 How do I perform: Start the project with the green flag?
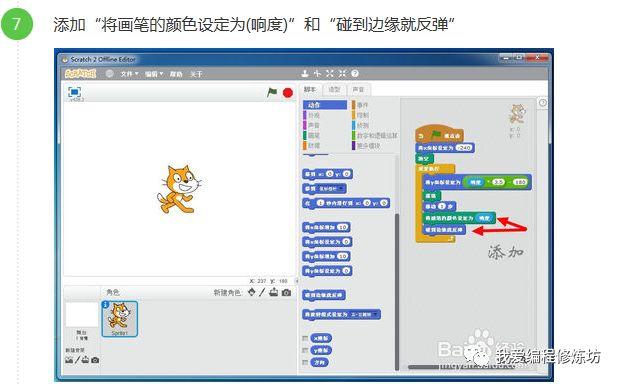click(x=272, y=93)
